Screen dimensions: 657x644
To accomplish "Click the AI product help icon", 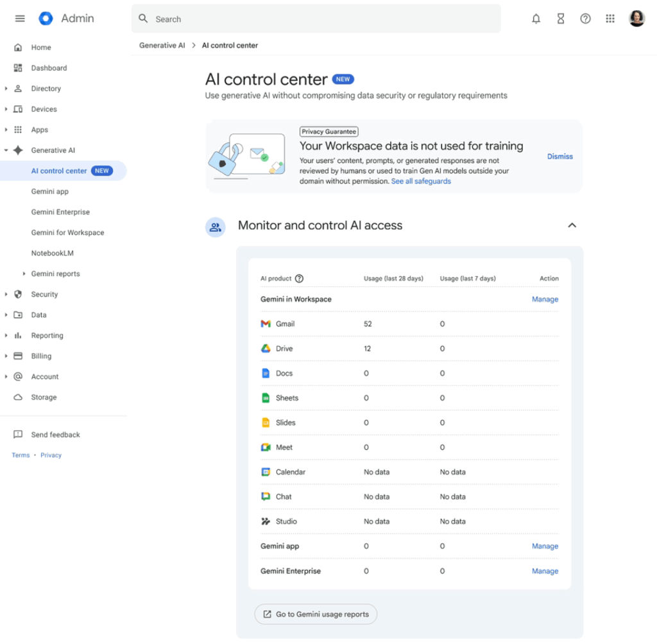I will click(299, 279).
